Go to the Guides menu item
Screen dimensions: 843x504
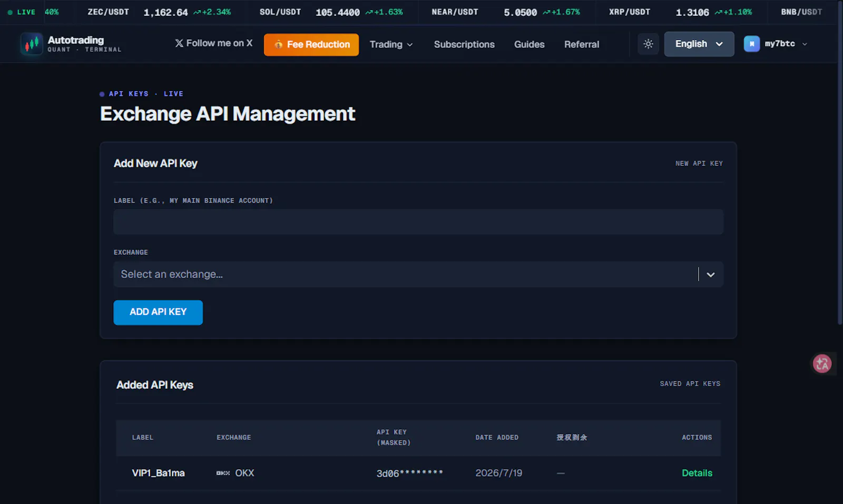(x=529, y=44)
